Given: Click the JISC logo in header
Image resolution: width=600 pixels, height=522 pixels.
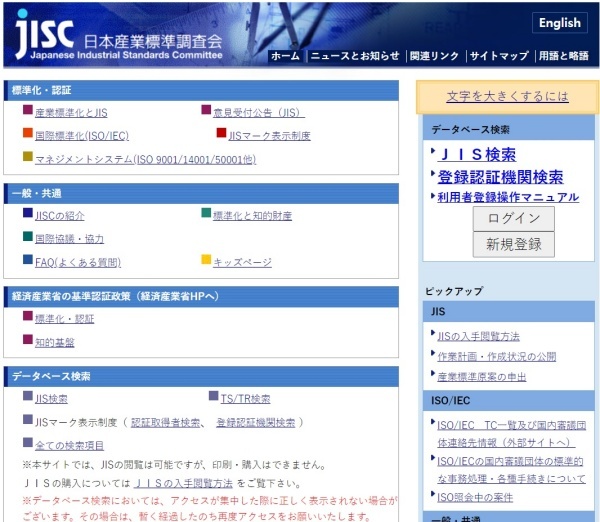Looking at the screenshot, I should [x=120, y=34].
